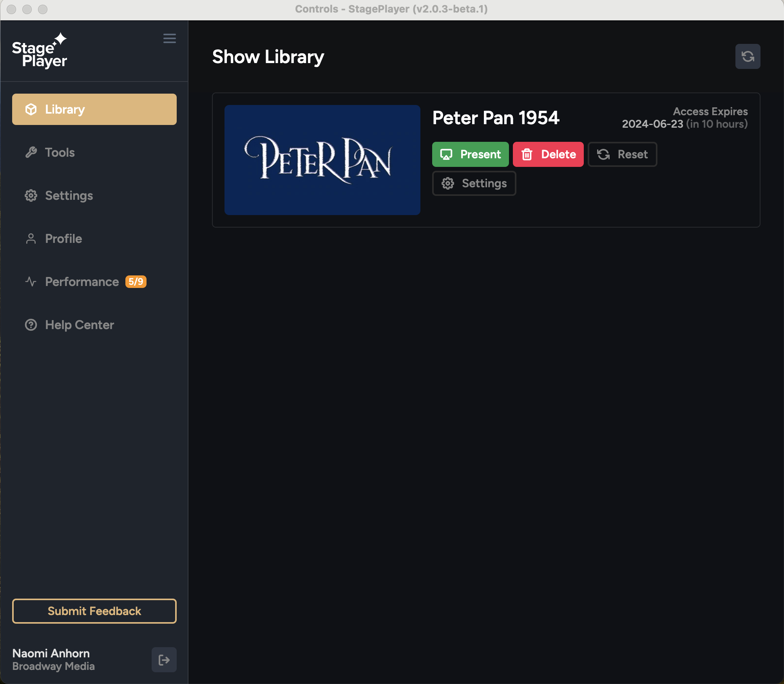
Task: Delete the Peter Pan 1954 show
Action: coord(548,154)
